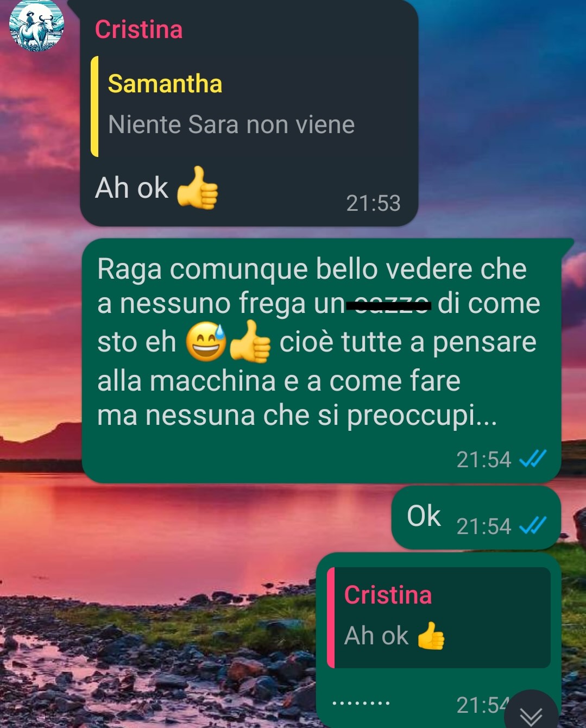The image size is (586, 728).
Task: Jump to quoted Cristina 'Ah ok' reply
Action: click(x=439, y=618)
